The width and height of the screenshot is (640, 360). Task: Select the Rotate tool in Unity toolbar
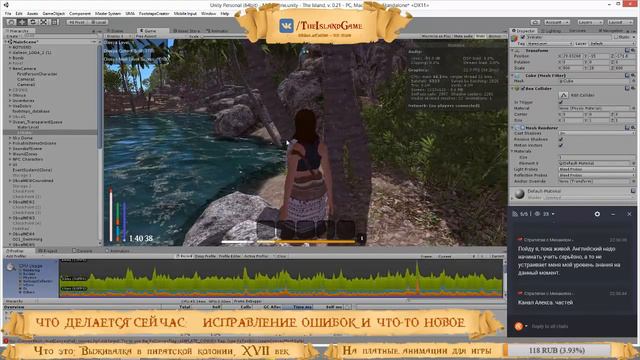pyautogui.click(x=33, y=22)
